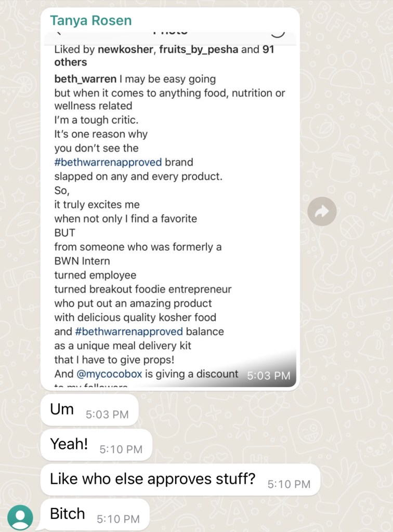Screen dimensions: 393x532
Task: Select the "Yeah!" message bubble
Action: tap(69, 444)
